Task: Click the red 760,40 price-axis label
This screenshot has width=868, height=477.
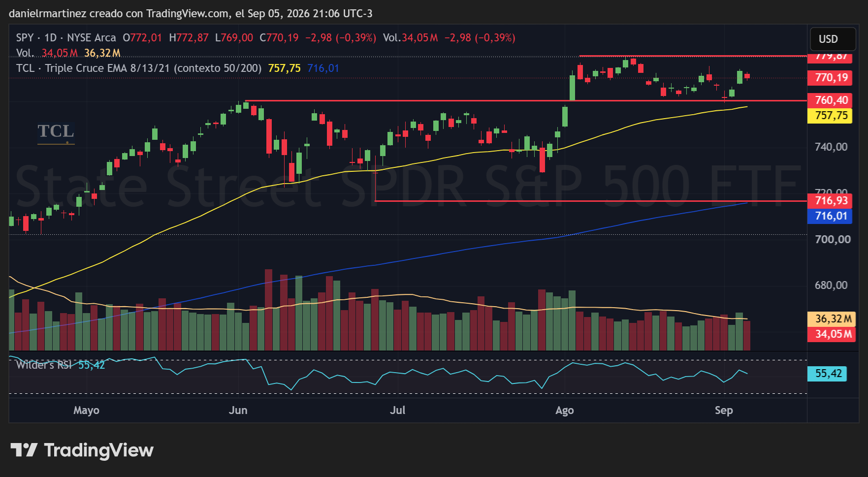Action: pos(830,100)
